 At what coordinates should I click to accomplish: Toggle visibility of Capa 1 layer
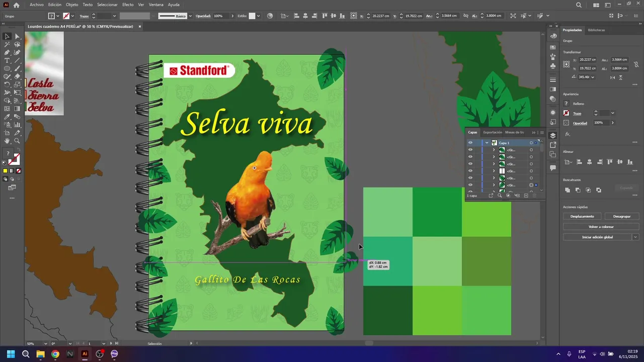(470, 143)
